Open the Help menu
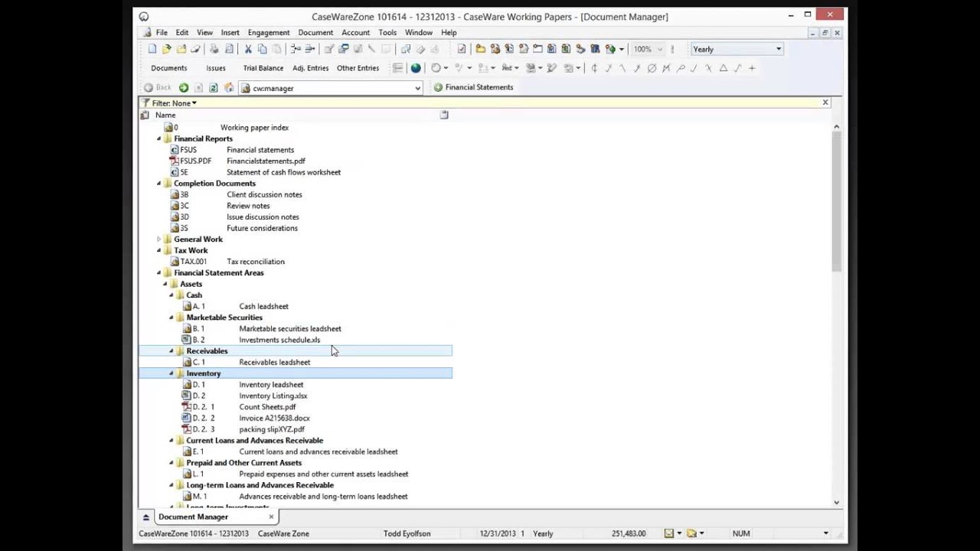980x551 pixels. [x=449, y=33]
